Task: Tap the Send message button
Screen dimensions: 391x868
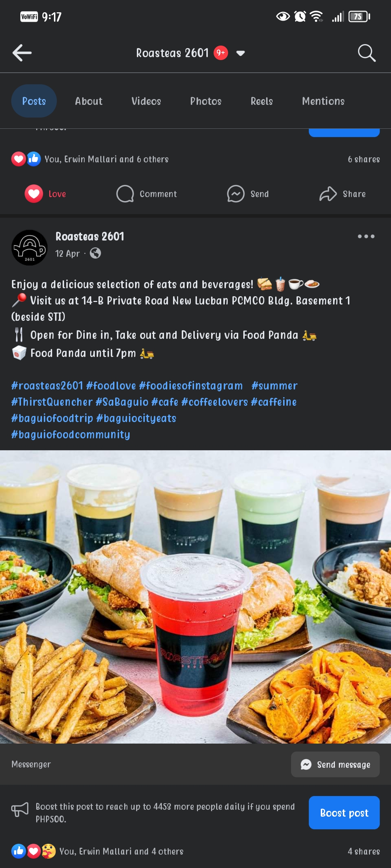Action: point(335,764)
